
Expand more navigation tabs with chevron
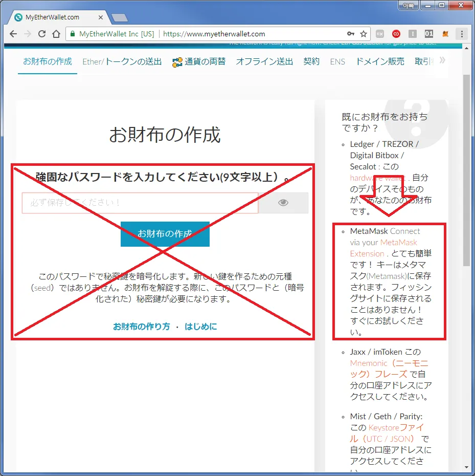point(442,60)
